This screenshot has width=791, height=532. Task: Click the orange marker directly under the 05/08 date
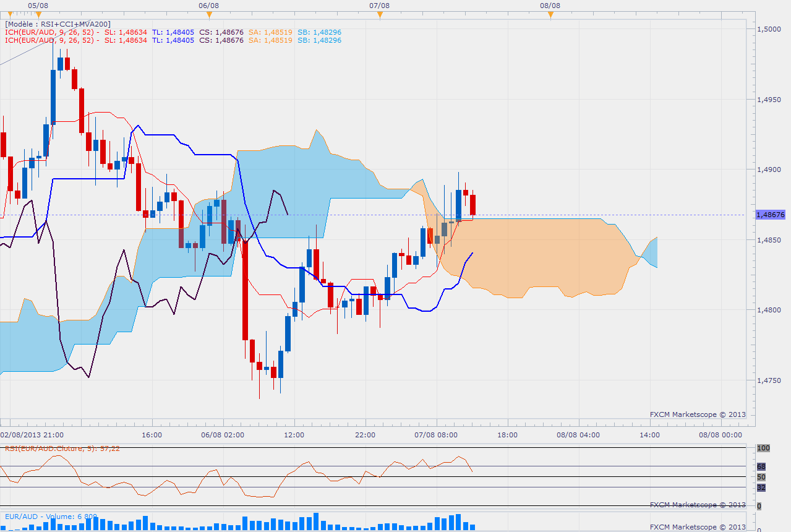coord(38,14)
